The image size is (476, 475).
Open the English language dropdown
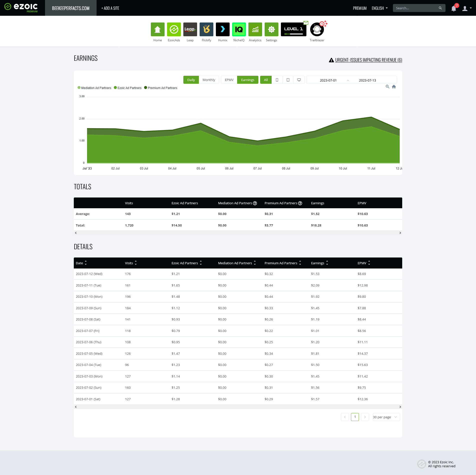click(x=380, y=8)
